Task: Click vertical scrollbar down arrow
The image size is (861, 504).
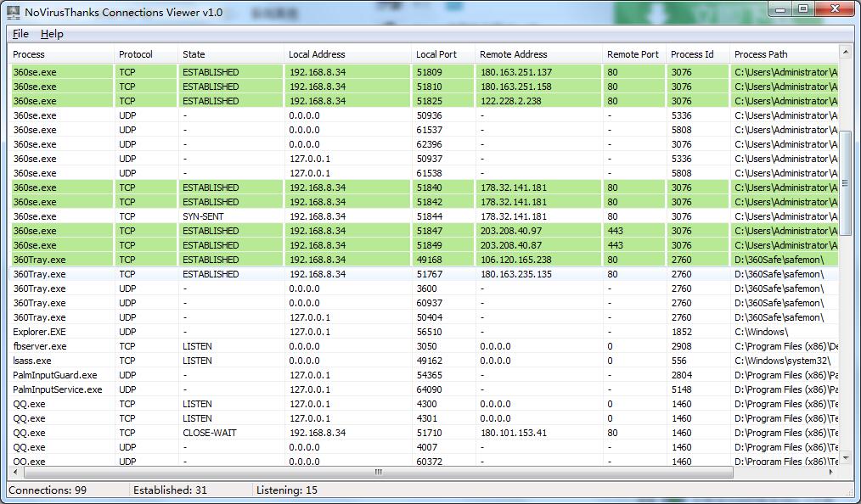Action: click(x=845, y=458)
